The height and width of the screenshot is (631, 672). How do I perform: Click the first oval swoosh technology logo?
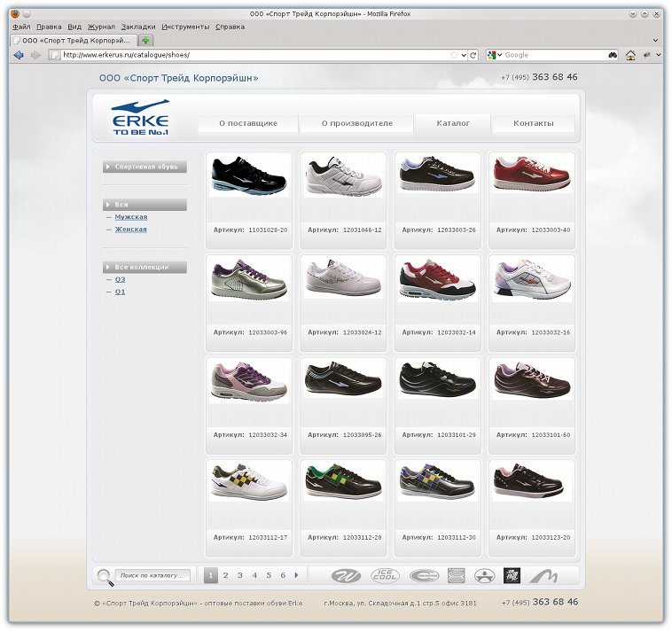click(346, 576)
